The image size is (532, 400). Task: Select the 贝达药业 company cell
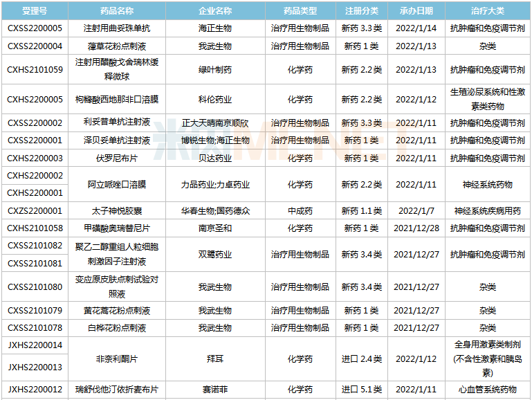(215, 158)
